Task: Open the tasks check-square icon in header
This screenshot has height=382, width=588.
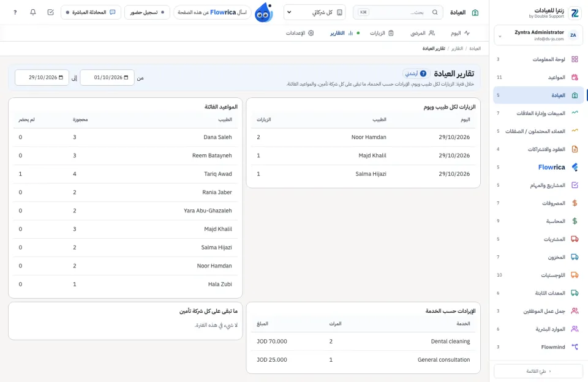Action: pyautogui.click(x=51, y=12)
